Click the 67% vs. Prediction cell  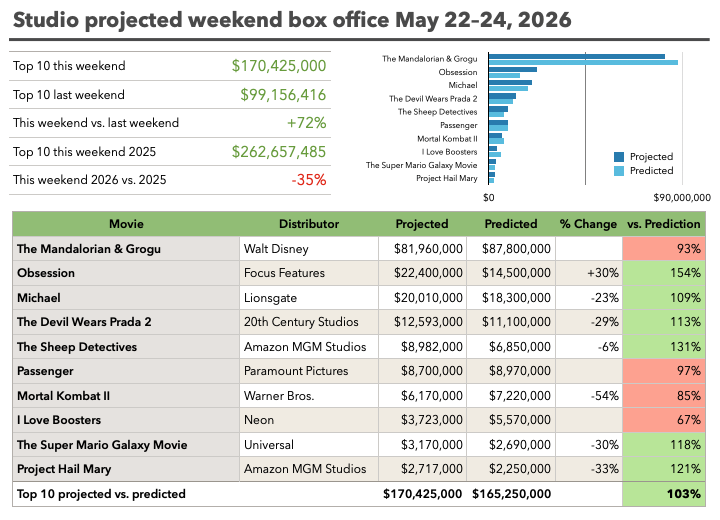pyautogui.click(x=664, y=420)
